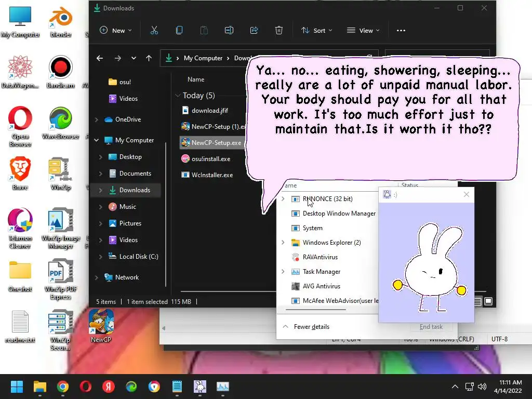Open Telamon Cleaner desktop icon
The image size is (532, 399).
click(20, 228)
